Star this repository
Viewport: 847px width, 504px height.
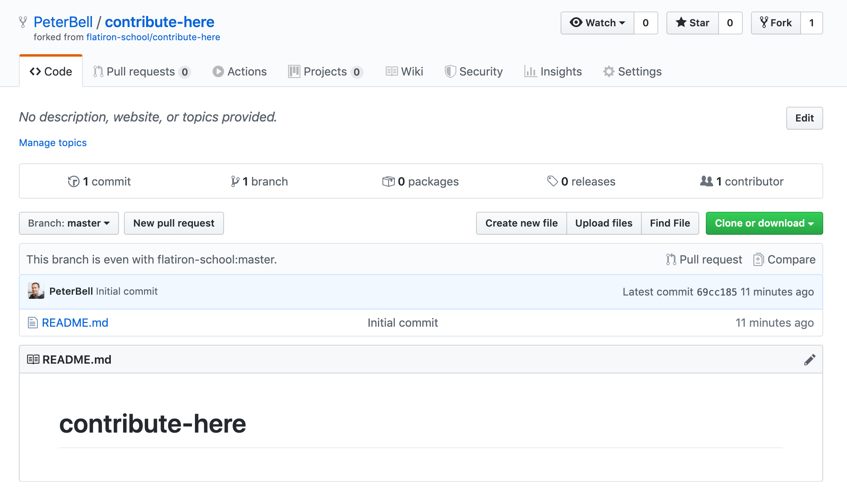(693, 23)
